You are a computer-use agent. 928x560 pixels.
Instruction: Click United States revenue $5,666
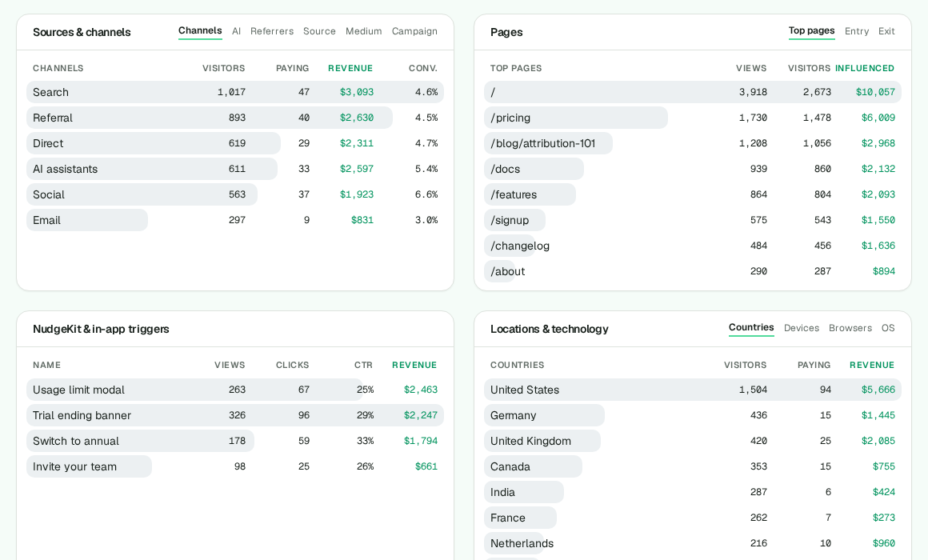[x=878, y=390]
